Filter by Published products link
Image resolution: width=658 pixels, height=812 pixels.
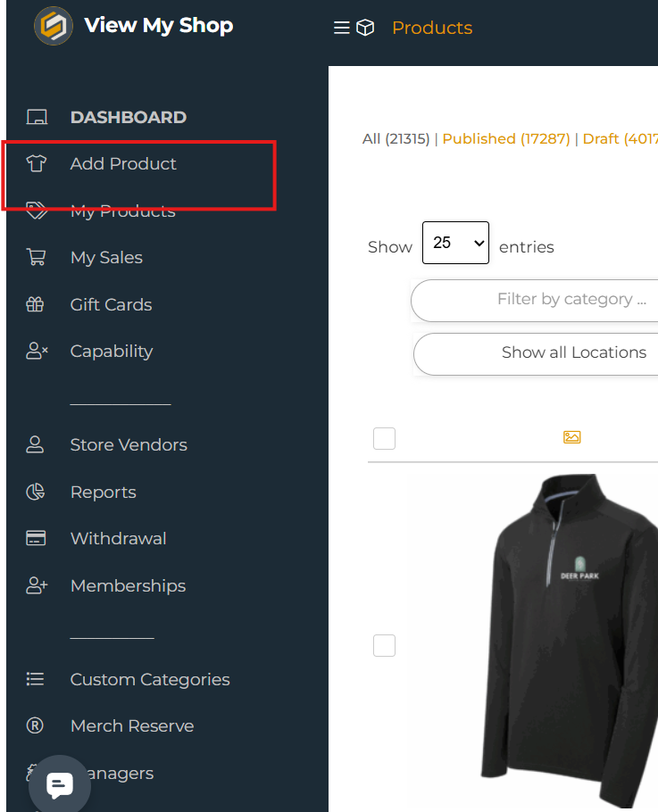click(x=505, y=138)
